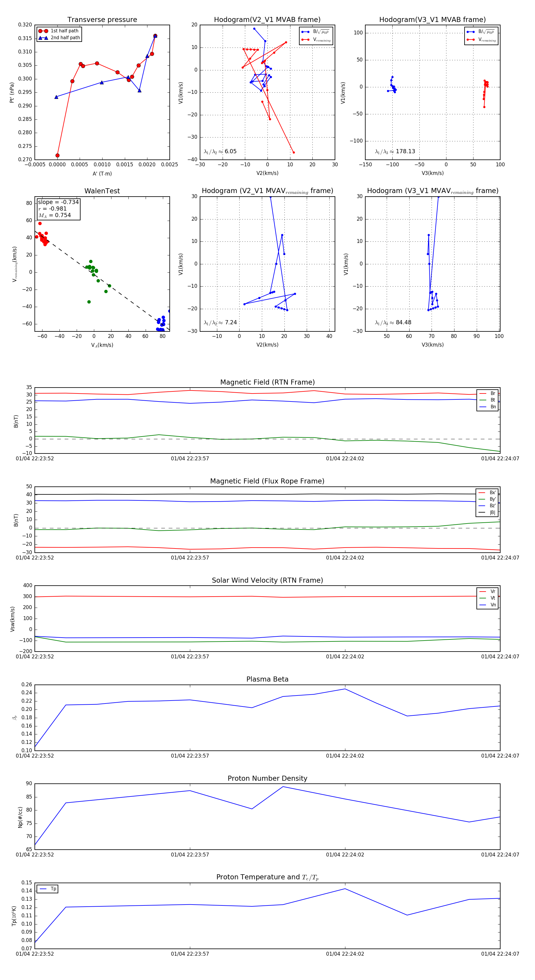Click the red circle marker for 1st half path
535x980 pixels.
(43, 31)
